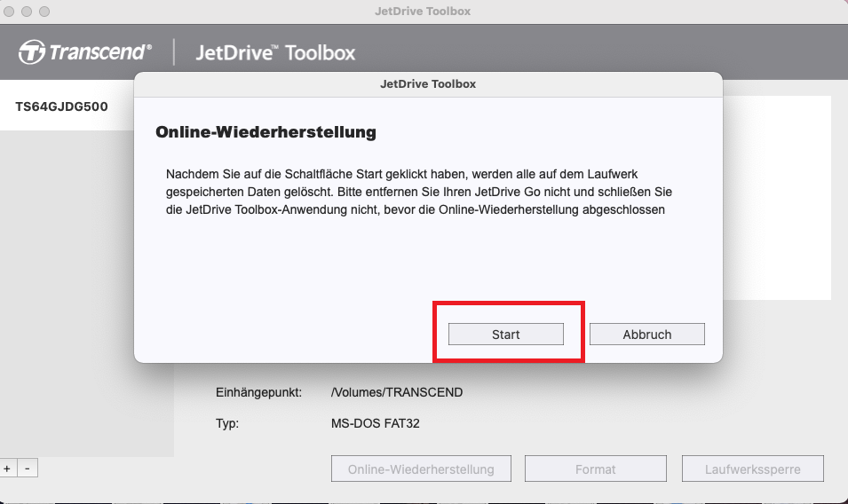Screen dimensions: 848x504
Task: Zoom the window with the third title-bar button
Action: [x=44, y=12]
